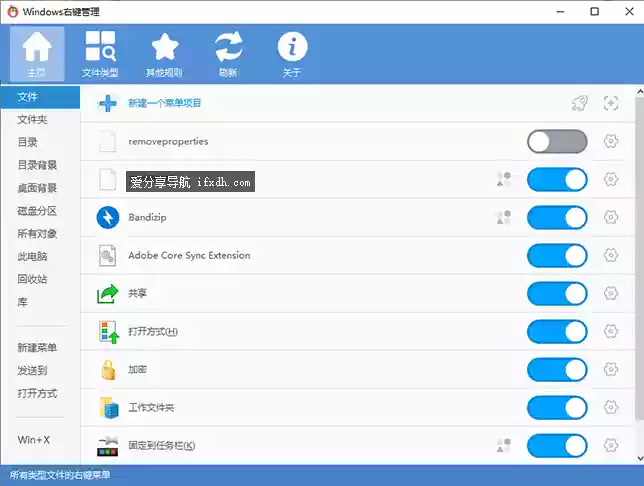Image resolution: width=644 pixels, height=486 pixels.
Task: Disable the 共享 toggle
Action: pos(557,293)
